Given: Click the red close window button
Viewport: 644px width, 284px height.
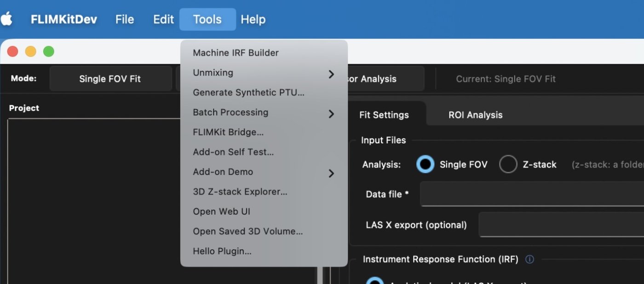Looking at the screenshot, I should click(12, 52).
